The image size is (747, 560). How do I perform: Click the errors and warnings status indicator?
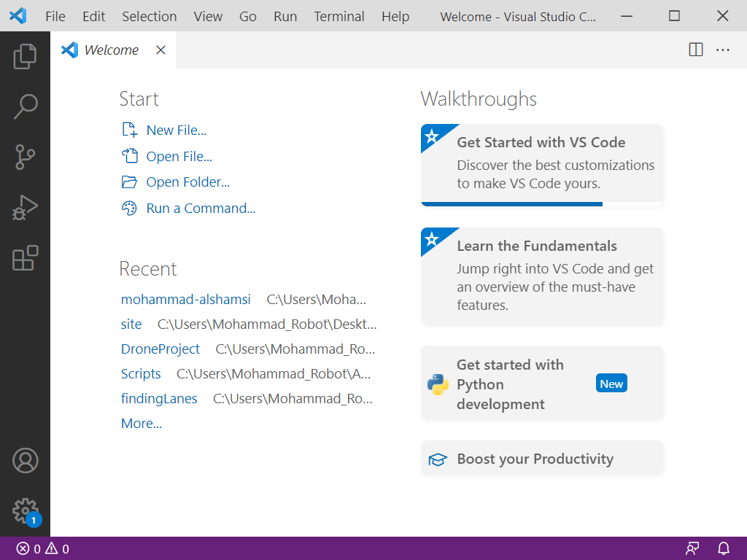[43, 548]
